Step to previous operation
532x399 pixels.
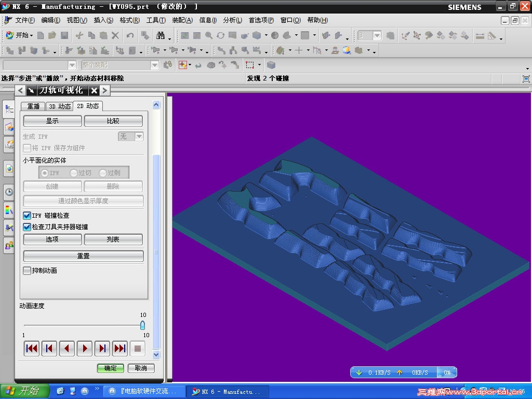point(49,349)
